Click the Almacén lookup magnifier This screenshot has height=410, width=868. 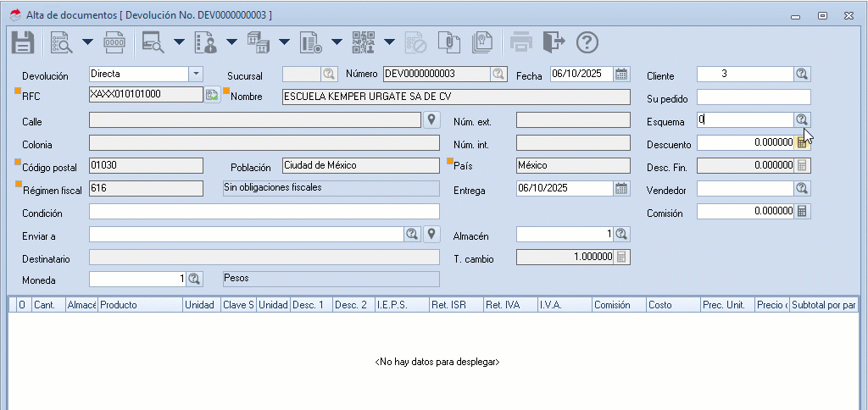pos(621,234)
